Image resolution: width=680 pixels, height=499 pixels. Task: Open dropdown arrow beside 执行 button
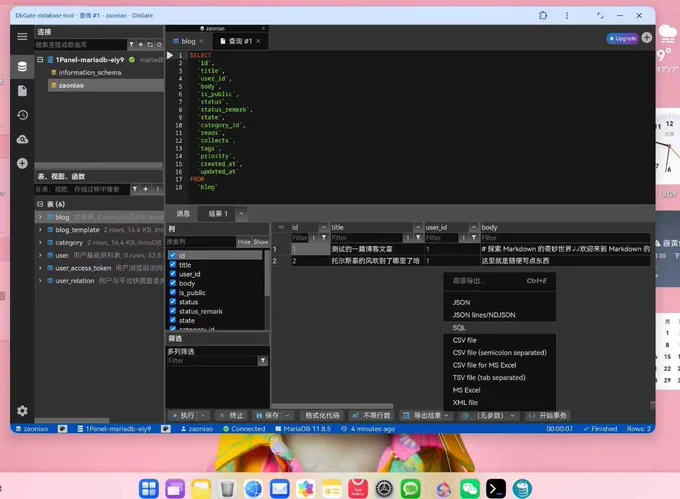(203, 415)
